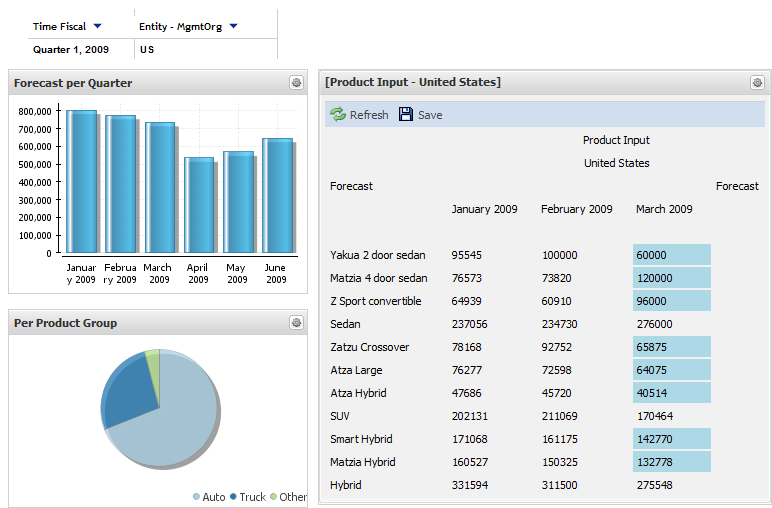
Task: Click the January 2009 bar in chart
Action: (x=82, y=182)
